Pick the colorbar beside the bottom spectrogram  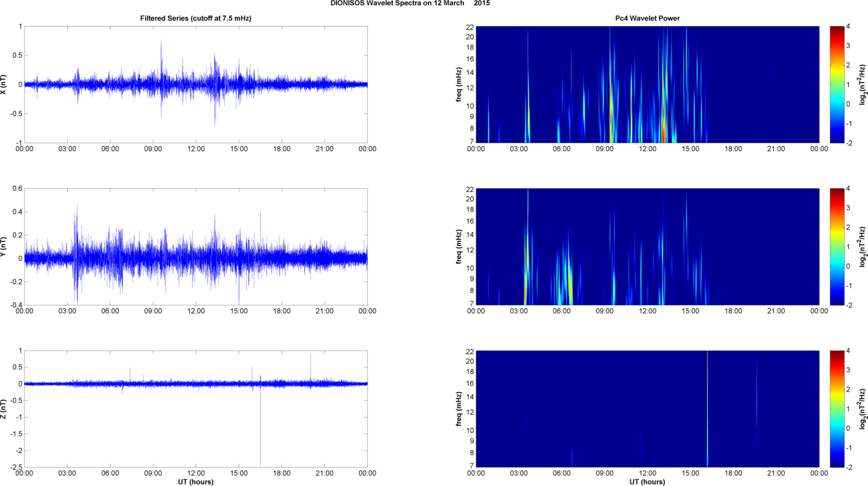(x=837, y=409)
